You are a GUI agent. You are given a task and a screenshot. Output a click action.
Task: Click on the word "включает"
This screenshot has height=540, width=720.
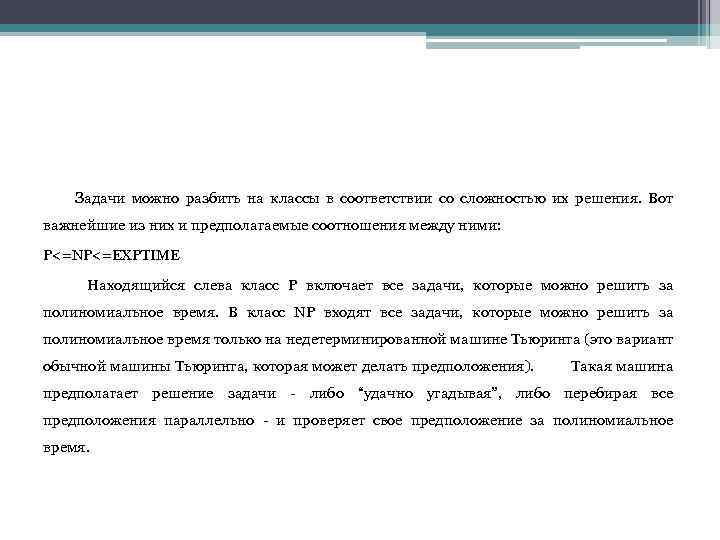339,286
